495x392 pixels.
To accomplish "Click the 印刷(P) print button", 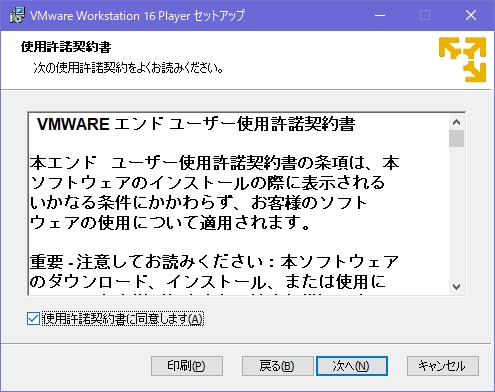I will [187, 366].
